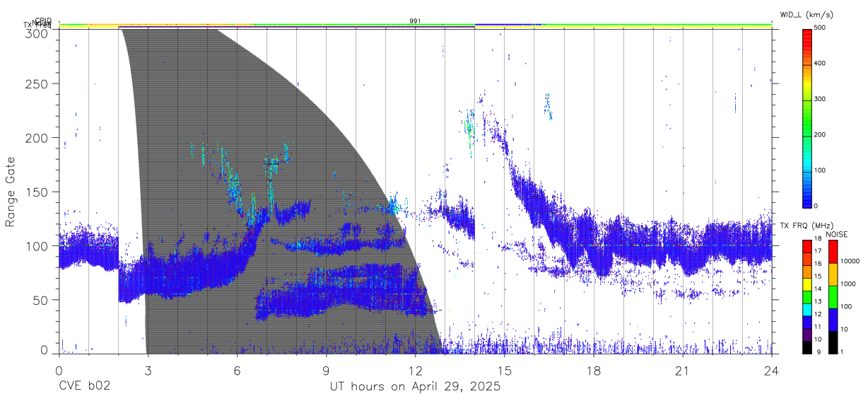Click the blue segment of the NOISE bar
The image size is (868, 401).
(x=833, y=319)
